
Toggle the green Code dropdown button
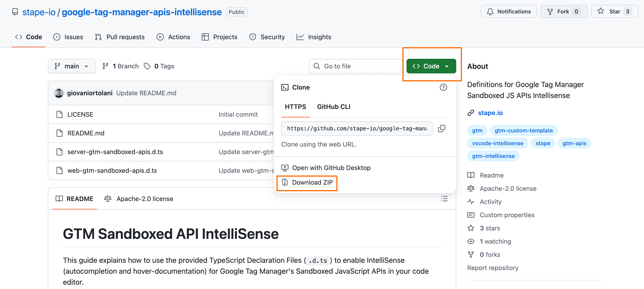[x=431, y=66]
